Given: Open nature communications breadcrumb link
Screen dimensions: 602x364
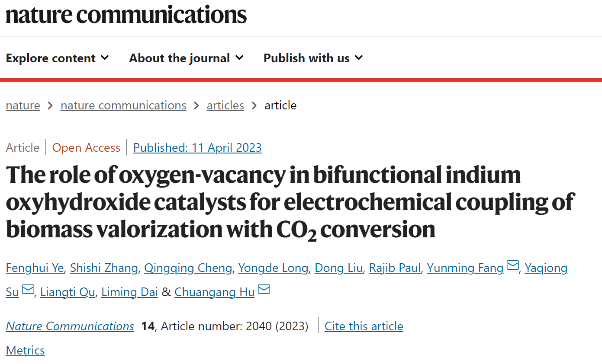Looking at the screenshot, I should 123,105.
